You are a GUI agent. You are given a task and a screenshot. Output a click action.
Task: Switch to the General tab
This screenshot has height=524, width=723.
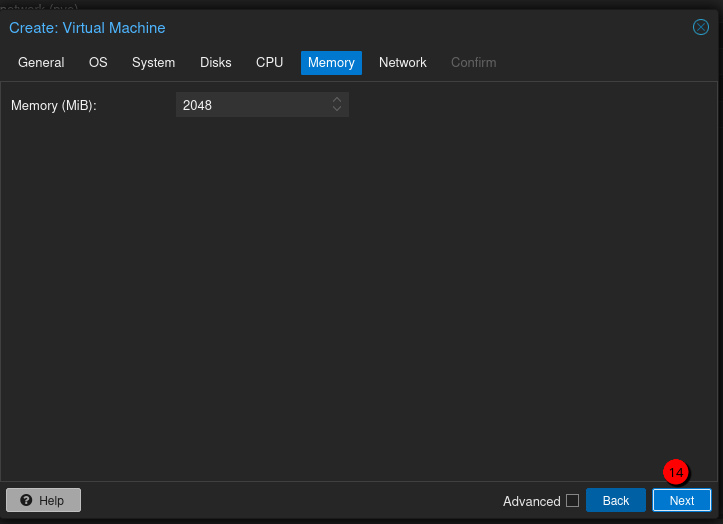(41, 63)
